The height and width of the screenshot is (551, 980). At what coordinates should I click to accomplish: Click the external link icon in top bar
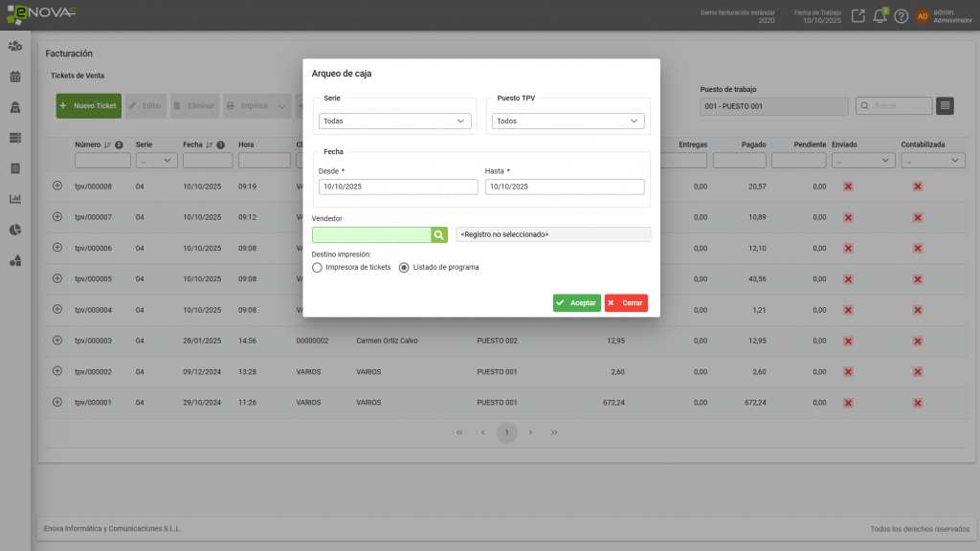pyautogui.click(x=857, y=15)
